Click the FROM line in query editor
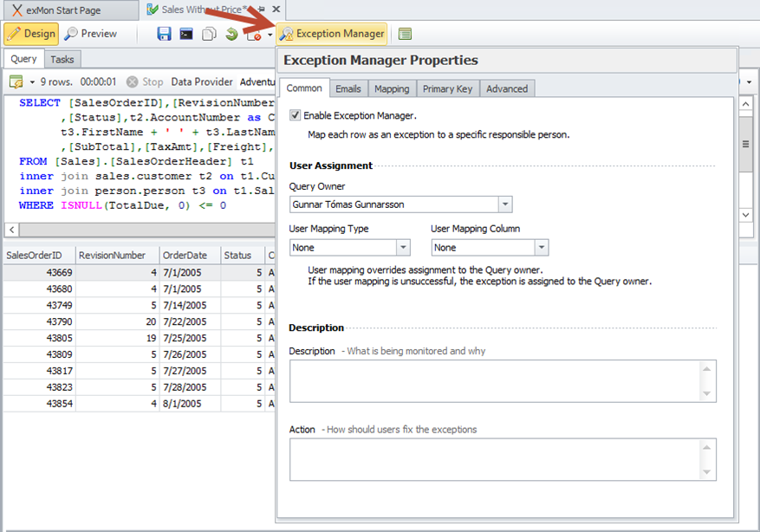 (136, 161)
